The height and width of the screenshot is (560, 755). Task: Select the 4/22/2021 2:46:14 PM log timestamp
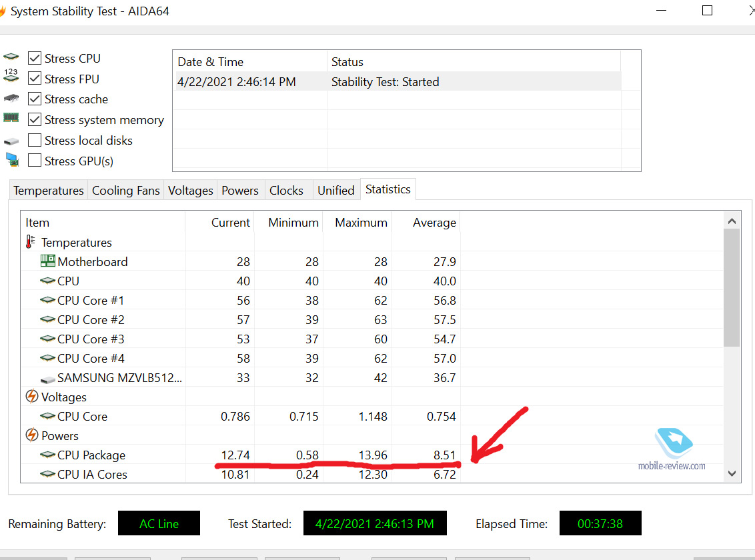coord(236,82)
